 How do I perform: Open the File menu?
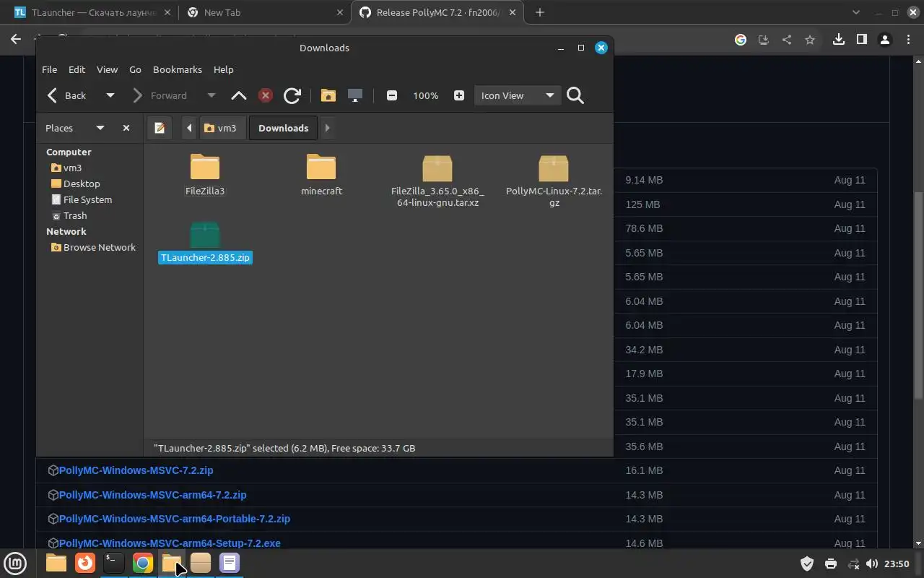(x=49, y=69)
